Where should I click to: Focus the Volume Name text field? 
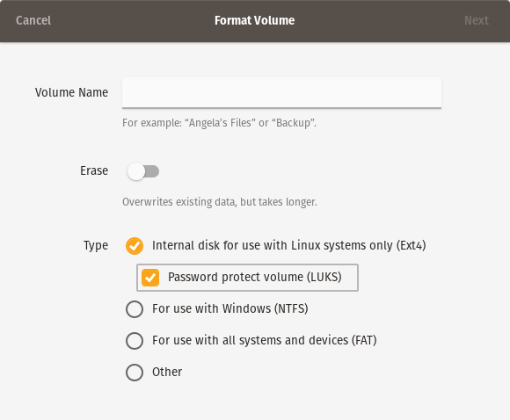click(281, 92)
